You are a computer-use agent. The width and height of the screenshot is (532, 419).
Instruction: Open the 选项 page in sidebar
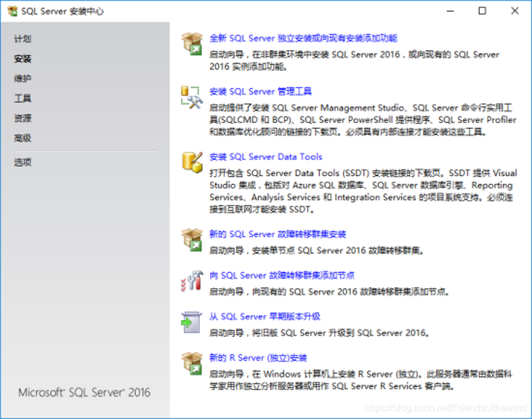(22, 162)
